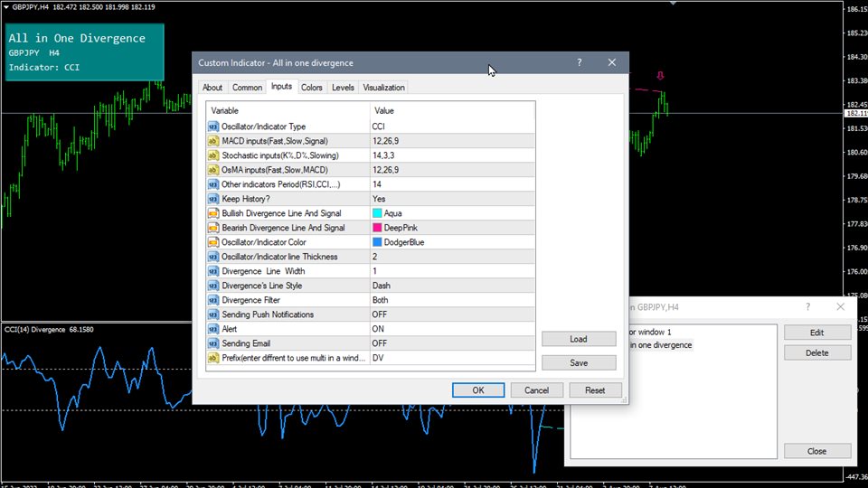The height and width of the screenshot is (488, 868).
Task: Open the Divergence Filter Both dropdown
Action: [x=452, y=300]
